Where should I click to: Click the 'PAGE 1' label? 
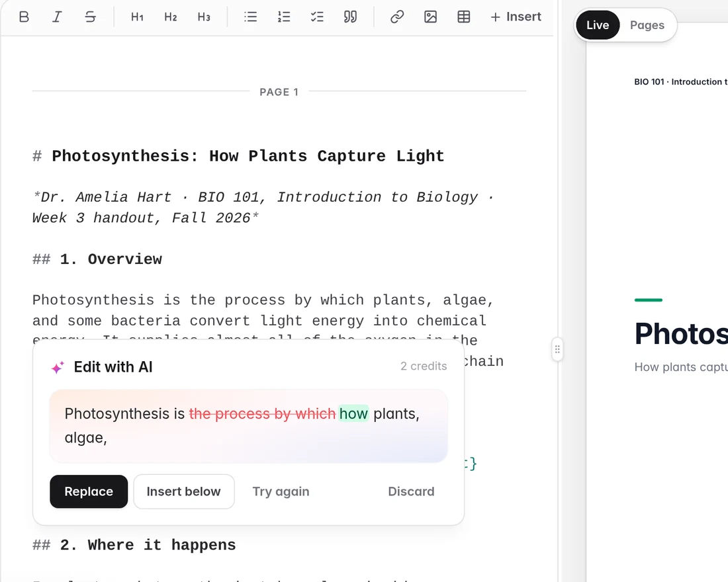[279, 92]
